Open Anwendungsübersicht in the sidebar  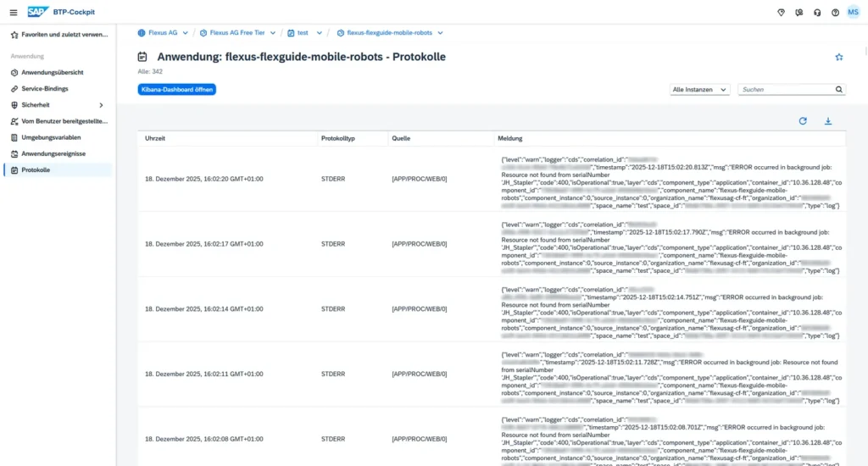point(53,73)
